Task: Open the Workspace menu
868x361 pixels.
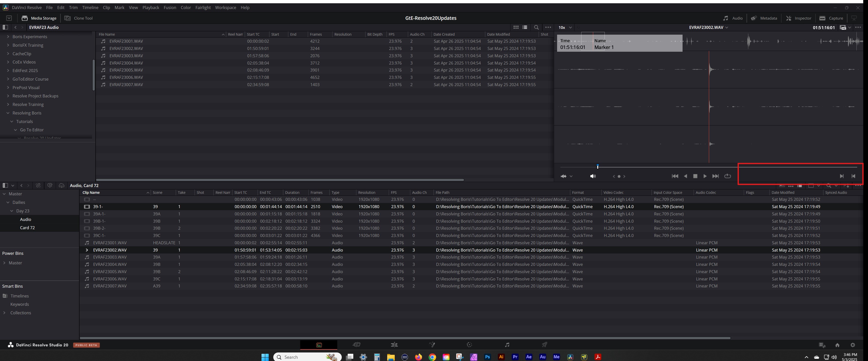Action: click(225, 8)
